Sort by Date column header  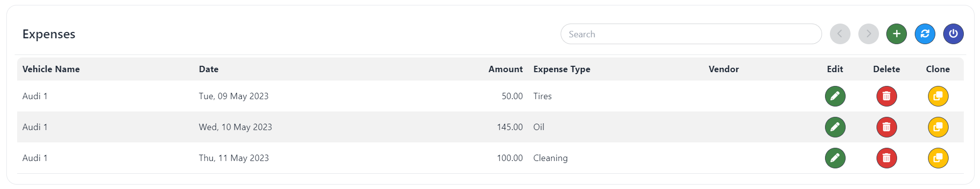tap(208, 69)
